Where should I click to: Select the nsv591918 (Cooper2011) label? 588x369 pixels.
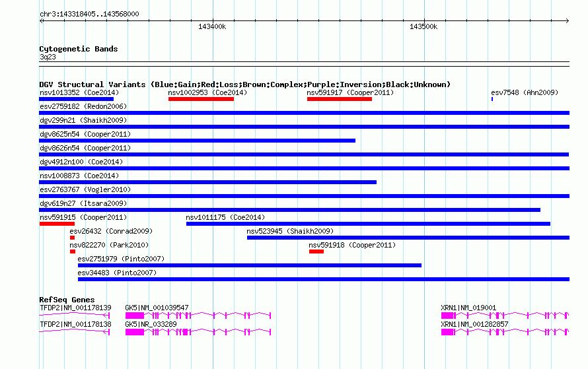pos(352,245)
